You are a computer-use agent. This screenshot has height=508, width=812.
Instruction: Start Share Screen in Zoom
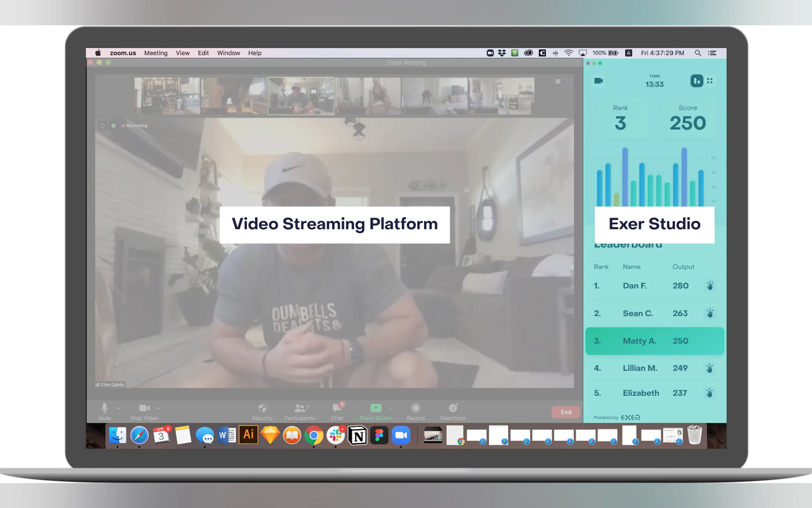376,412
